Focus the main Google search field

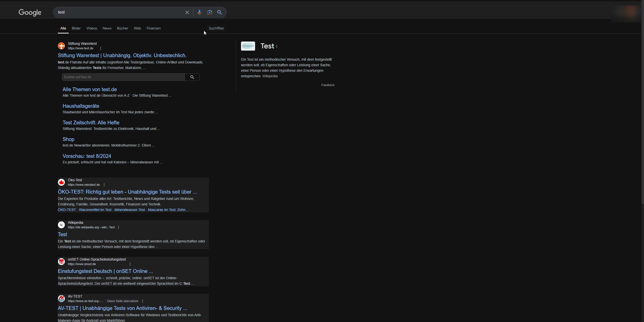119,12
